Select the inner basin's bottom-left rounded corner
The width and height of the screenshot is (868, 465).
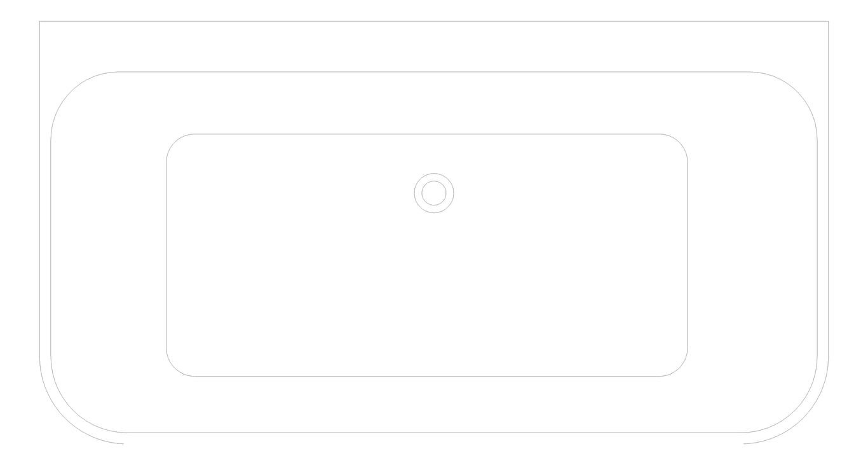coord(175,368)
